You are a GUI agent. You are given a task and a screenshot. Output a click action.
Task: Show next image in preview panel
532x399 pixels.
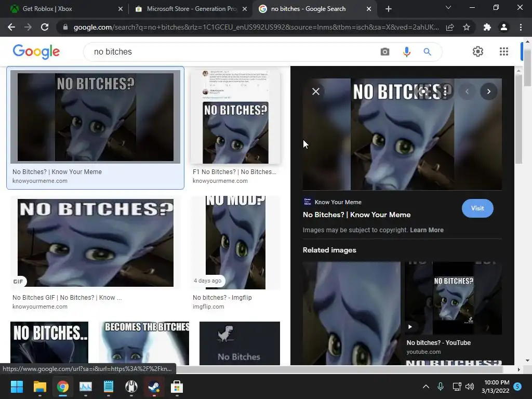click(488, 91)
